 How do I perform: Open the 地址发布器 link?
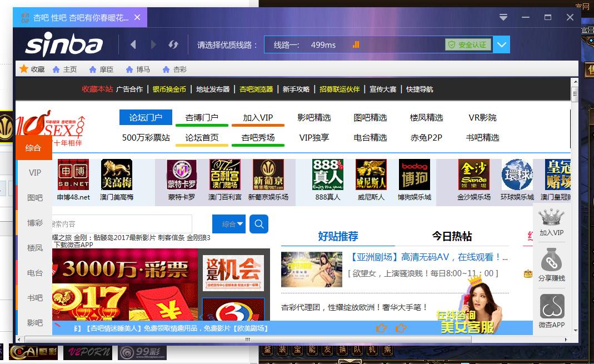tap(213, 89)
